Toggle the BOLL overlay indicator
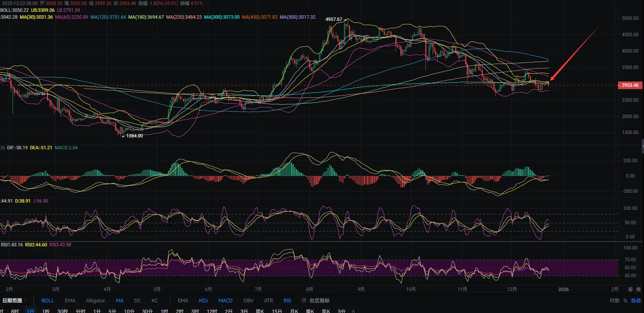Image resolution: width=644 pixels, height=313 pixels. pos(48,300)
